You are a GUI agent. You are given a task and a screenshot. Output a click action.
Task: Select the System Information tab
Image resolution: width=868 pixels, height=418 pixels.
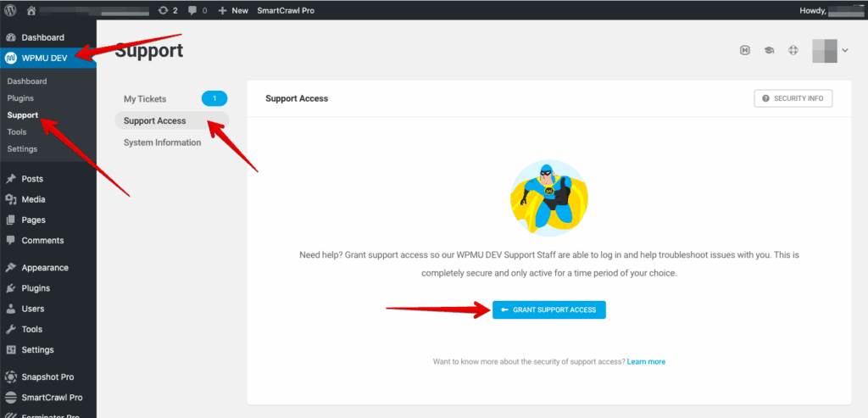point(162,142)
